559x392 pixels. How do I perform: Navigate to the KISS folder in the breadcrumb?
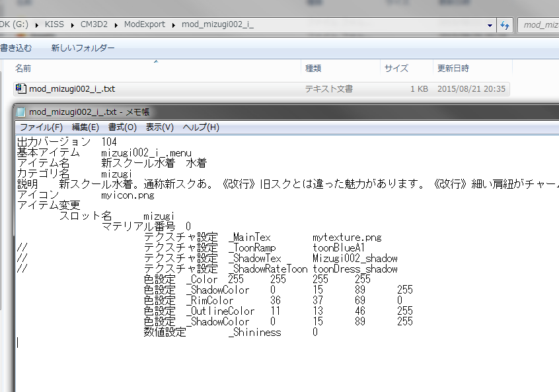pos(56,25)
